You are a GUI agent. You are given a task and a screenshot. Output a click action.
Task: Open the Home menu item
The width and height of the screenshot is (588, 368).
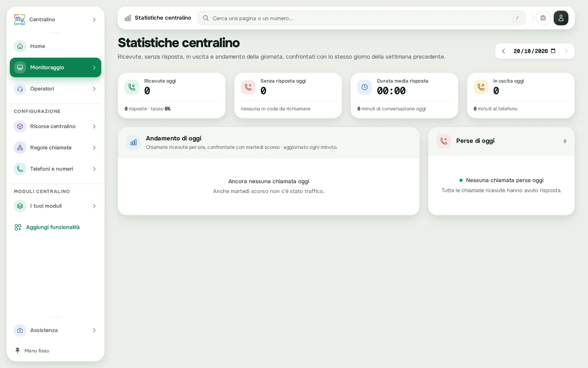click(55, 46)
